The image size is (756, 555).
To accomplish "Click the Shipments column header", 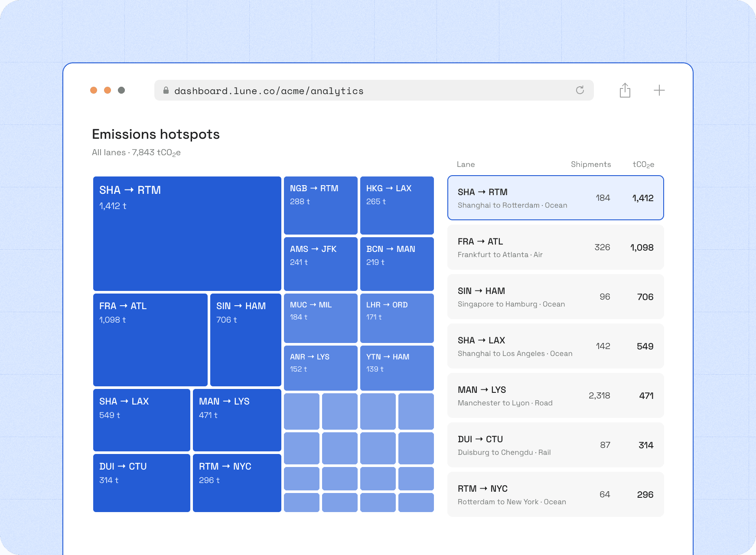I will coord(591,164).
